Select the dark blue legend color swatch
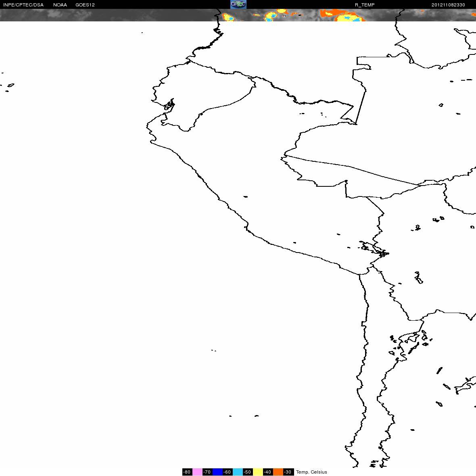 point(218,472)
